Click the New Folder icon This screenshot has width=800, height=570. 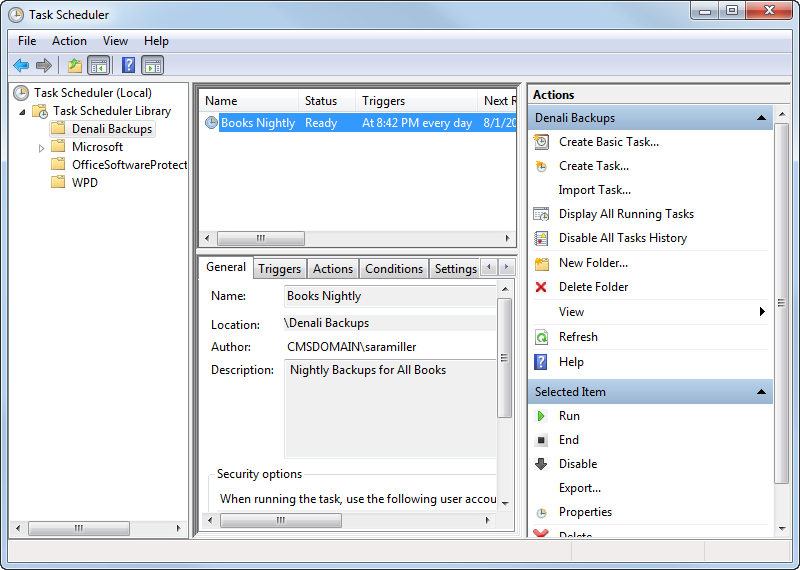click(x=541, y=263)
